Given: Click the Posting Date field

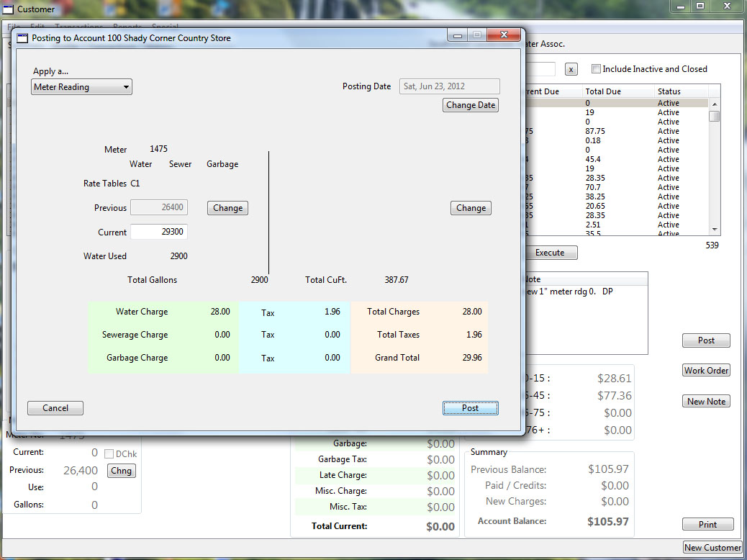Looking at the screenshot, I should [x=449, y=86].
